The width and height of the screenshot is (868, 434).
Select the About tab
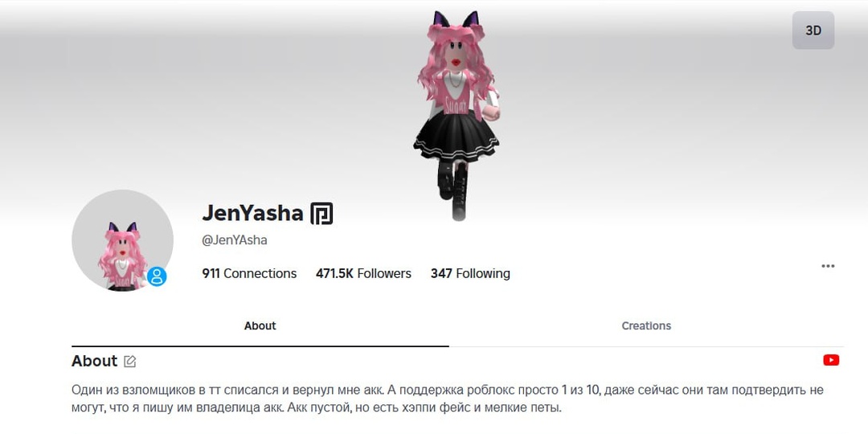pyautogui.click(x=260, y=326)
